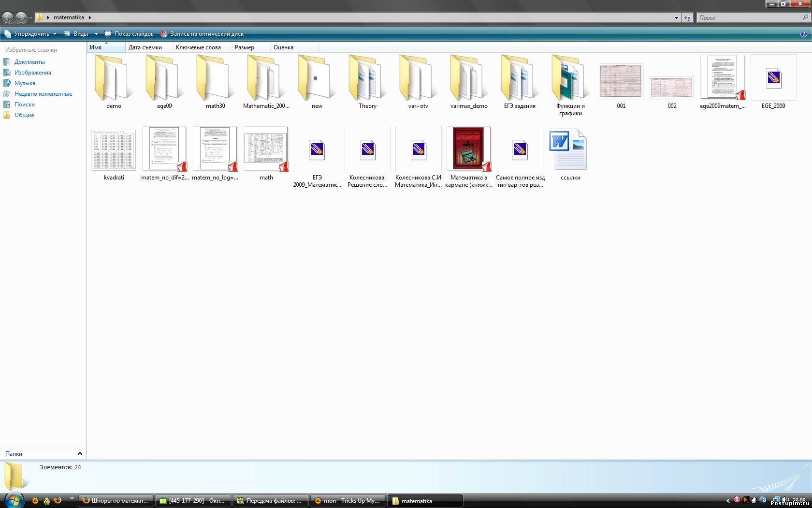This screenshot has height=508, width=812.
Task: Open the 'Документы' favorite link
Action: coord(29,62)
